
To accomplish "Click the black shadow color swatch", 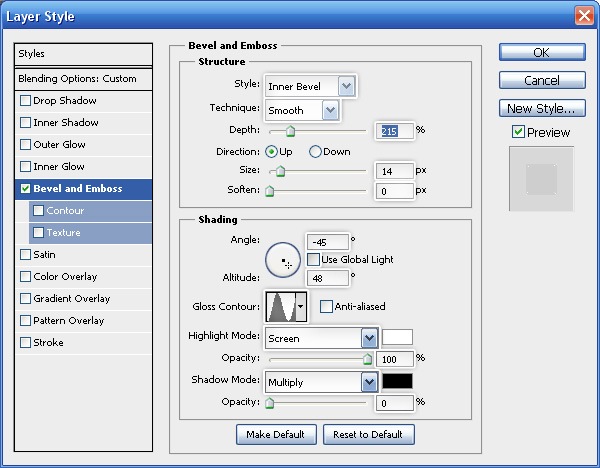I will coord(397,381).
